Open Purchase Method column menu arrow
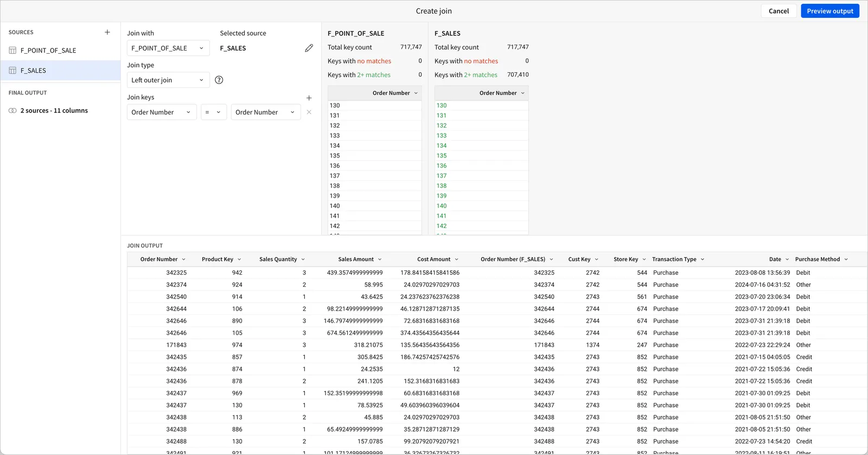This screenshot has height=455, width=868. pyautogui.click(x=846, y=260)
